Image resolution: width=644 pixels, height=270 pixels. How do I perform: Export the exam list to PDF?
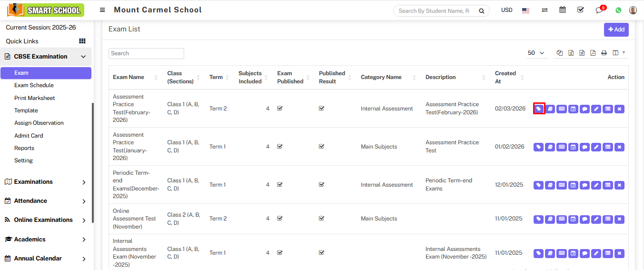coord(593,53)
